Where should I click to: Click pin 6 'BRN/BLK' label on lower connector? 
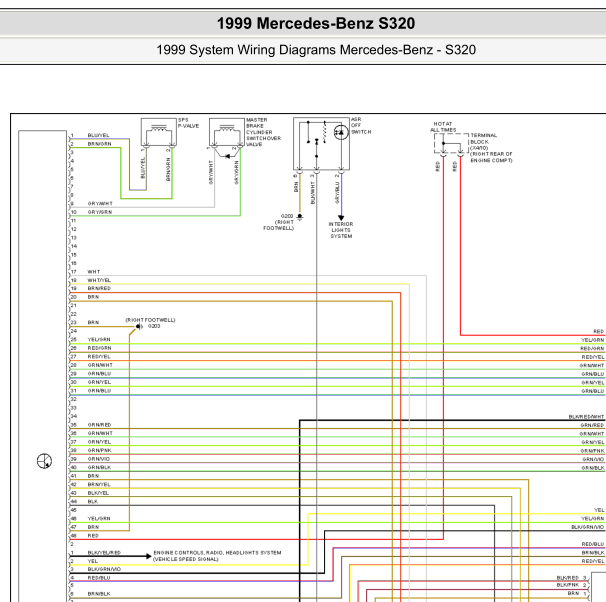tap(99, 594)
